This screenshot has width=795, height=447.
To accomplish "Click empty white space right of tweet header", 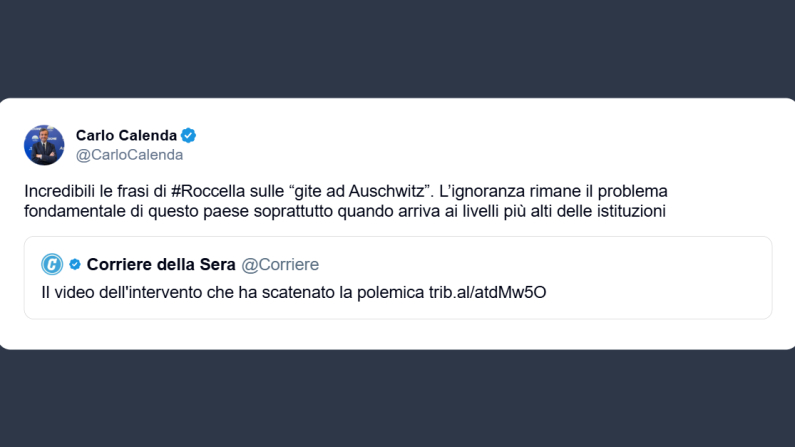I will click(x=500, y=145).
